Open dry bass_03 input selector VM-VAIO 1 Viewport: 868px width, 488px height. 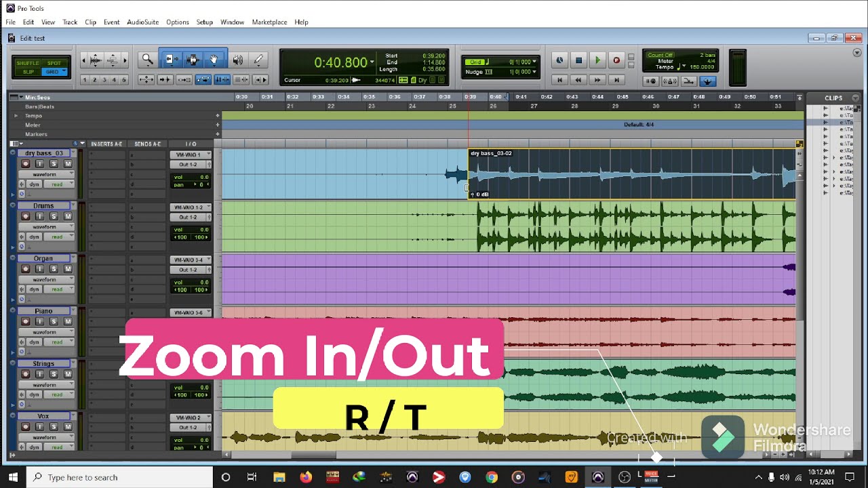(190, 155)
